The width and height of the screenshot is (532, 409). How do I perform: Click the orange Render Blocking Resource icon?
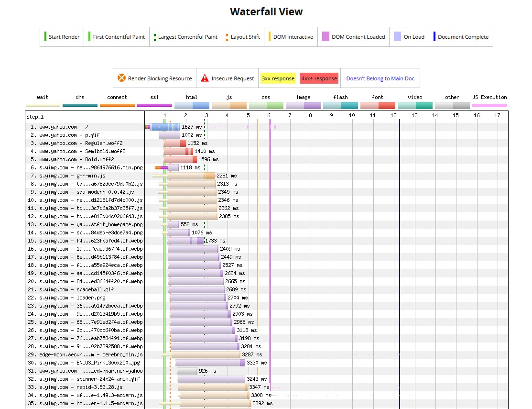(121, 78)
